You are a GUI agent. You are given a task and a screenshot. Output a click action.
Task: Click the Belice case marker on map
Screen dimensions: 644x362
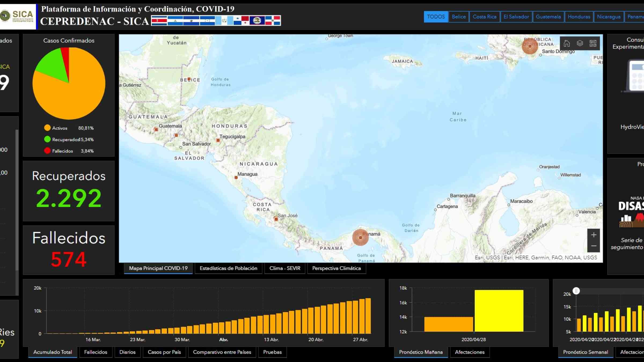pos(189,79)
